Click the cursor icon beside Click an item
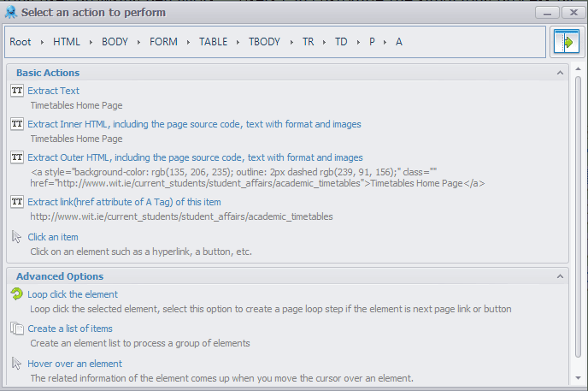The height and width of the screenshot is (391, 588). tap(16, 237)
